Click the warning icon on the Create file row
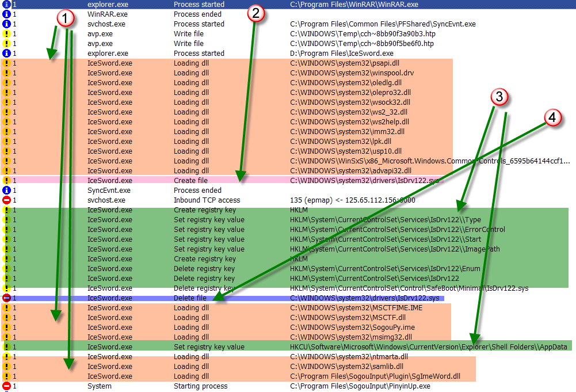Image resolution: width=576 pixels, height=392 pixels. tap(6, 180)
